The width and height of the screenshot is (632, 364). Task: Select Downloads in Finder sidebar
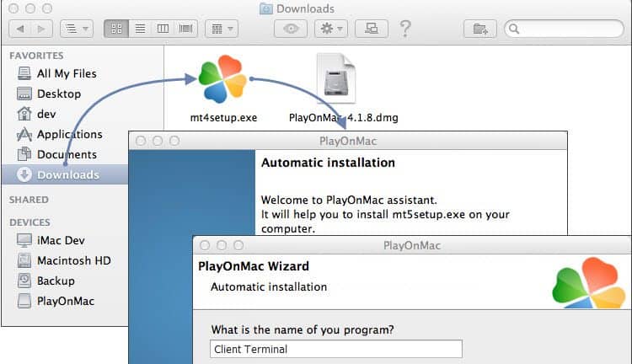click(65, 174)
